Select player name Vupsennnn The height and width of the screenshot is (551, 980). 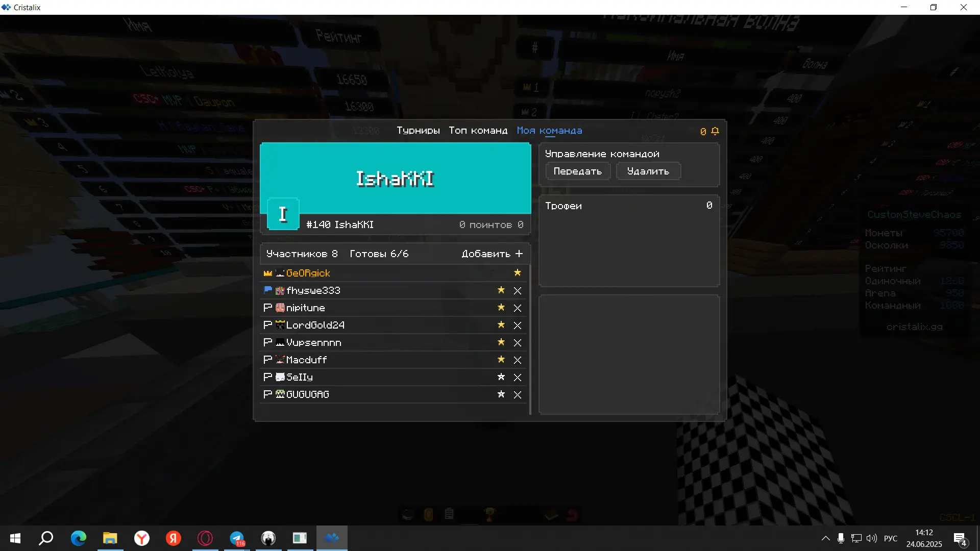[x=314, y=343]
